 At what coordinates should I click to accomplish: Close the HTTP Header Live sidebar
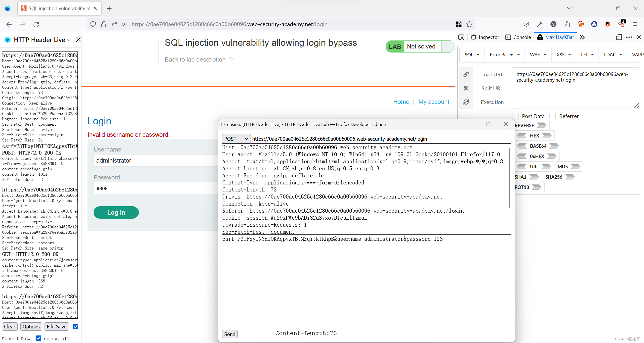(78, 40)
